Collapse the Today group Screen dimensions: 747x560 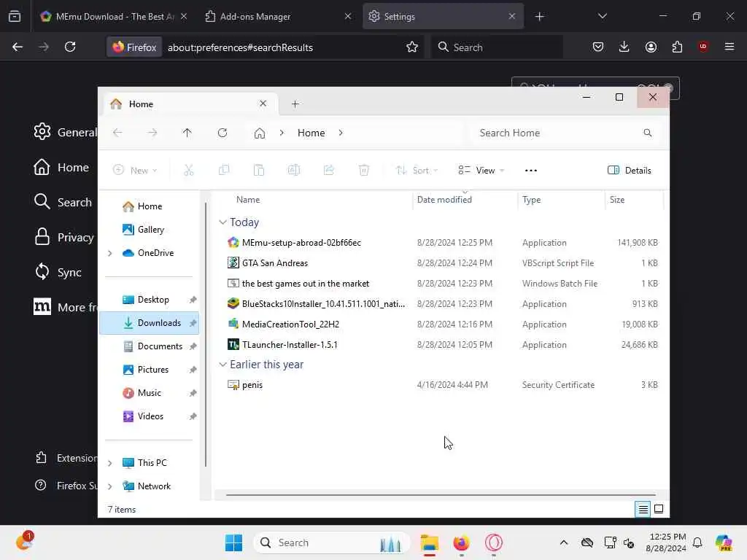(x=222, y=222)
